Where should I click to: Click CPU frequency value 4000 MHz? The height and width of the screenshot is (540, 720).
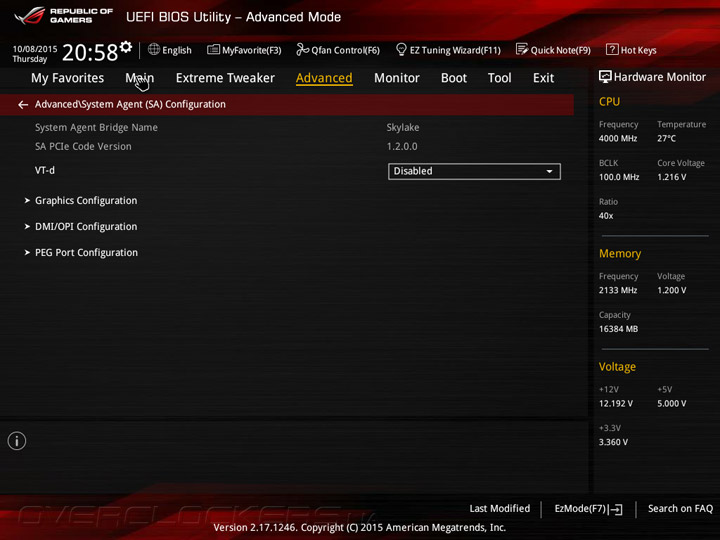pos(618,138)
